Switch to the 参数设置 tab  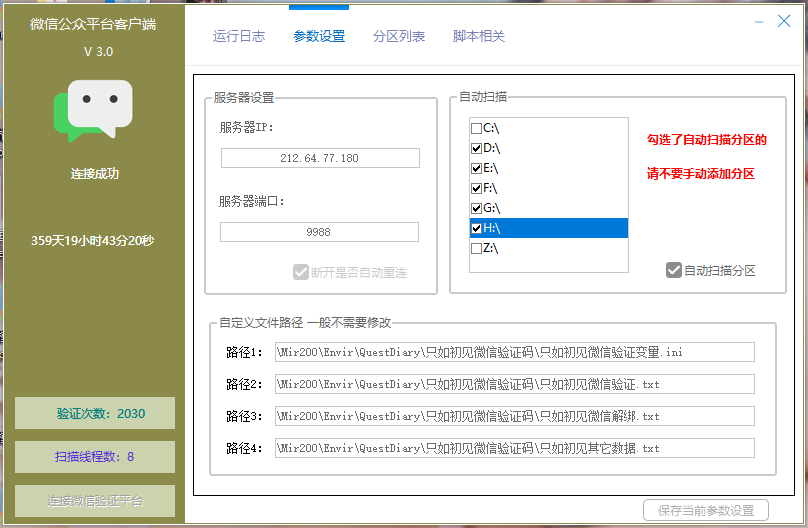(x=319, y=36)
